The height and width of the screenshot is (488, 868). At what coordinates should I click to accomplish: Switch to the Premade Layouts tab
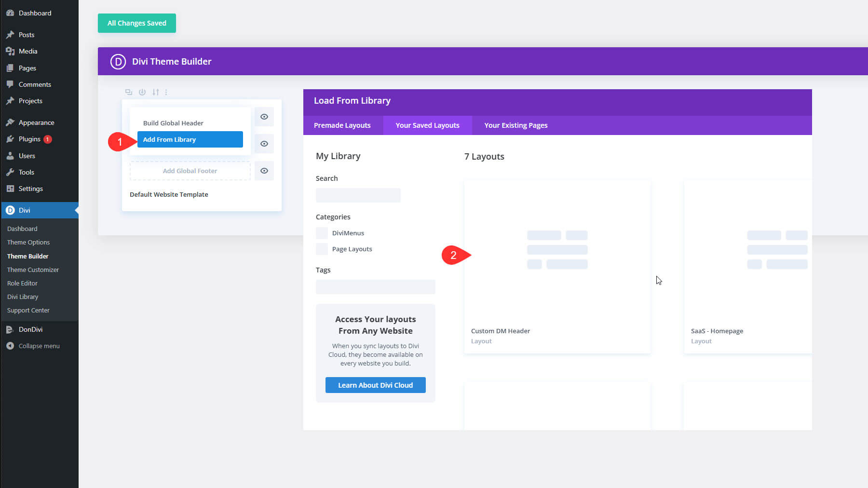[x=342, y=125]
